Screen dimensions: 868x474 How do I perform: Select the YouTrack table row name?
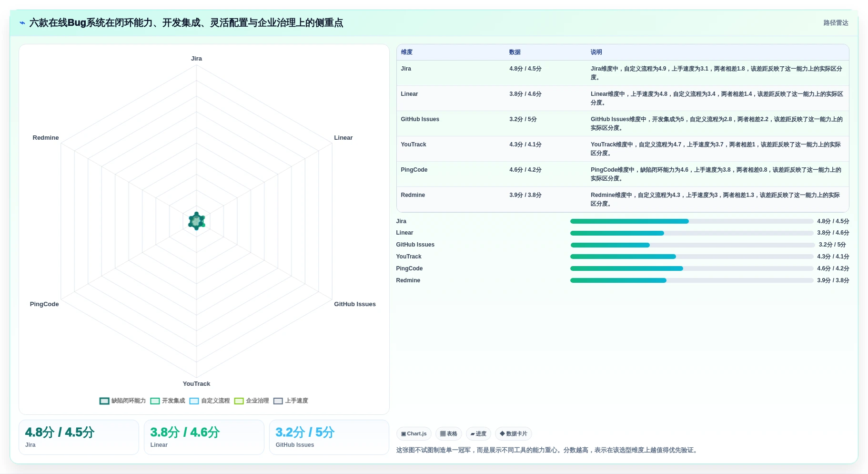point(414,144)
